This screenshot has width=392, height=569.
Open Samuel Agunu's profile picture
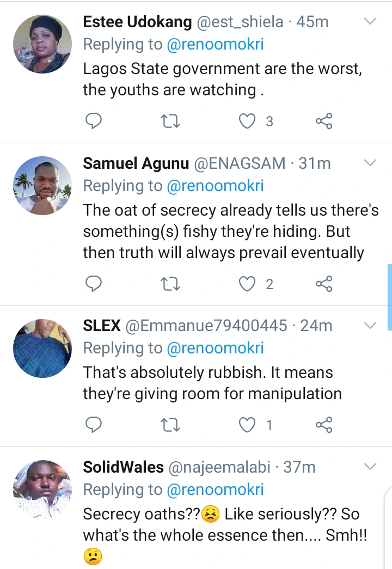pos(42,186)
